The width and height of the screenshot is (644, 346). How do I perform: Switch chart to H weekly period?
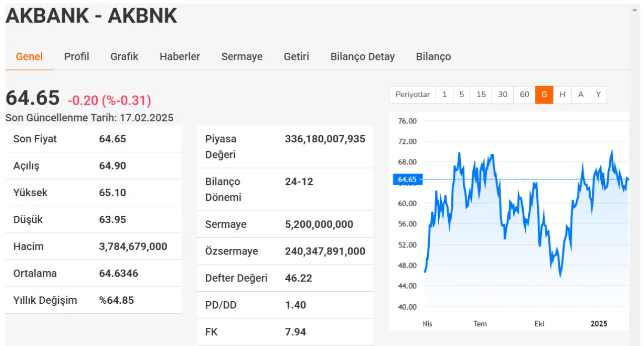coord(562,95)
